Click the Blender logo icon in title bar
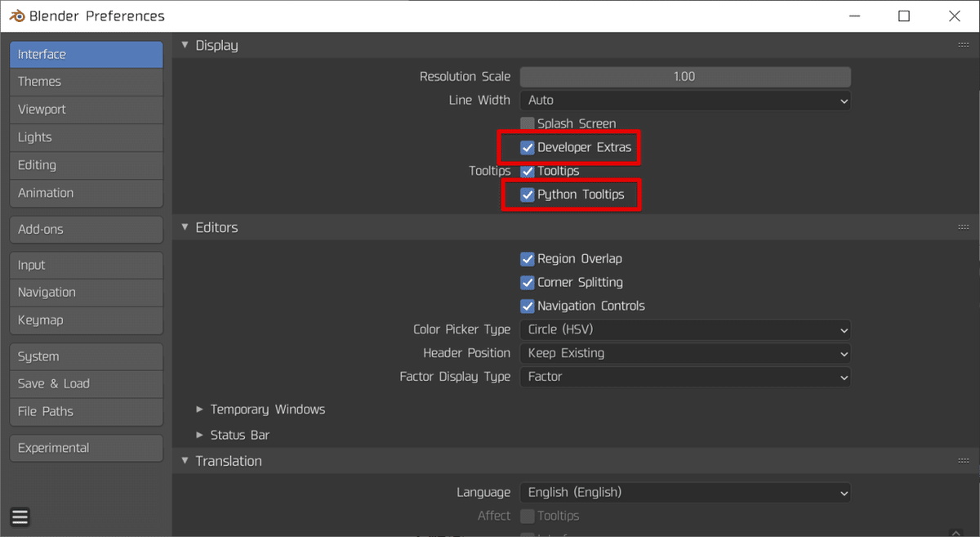Screen dimensions: 980x537 tap(16, 16)
